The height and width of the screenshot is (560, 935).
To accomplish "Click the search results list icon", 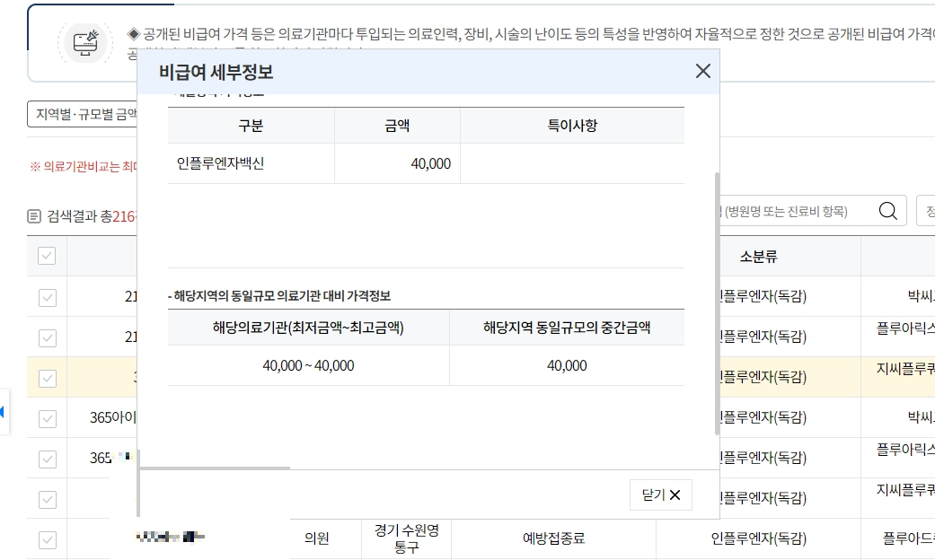I will tap(34, 216).
